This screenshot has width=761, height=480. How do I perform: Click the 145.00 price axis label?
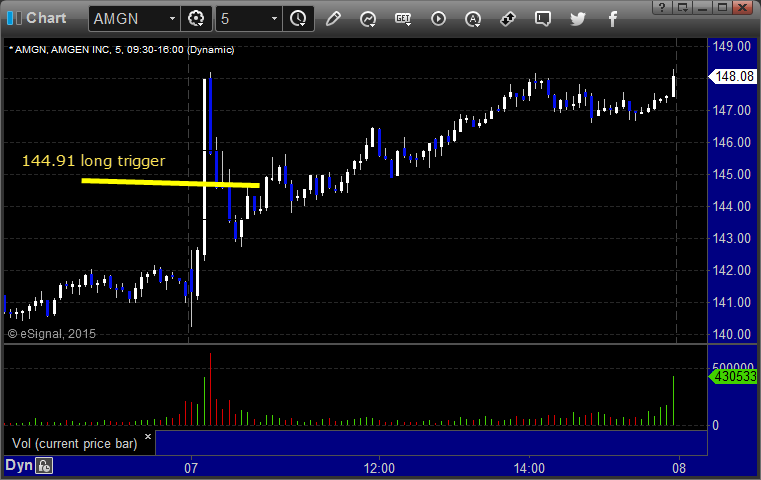pyautogui.click(x=731, y=174)
